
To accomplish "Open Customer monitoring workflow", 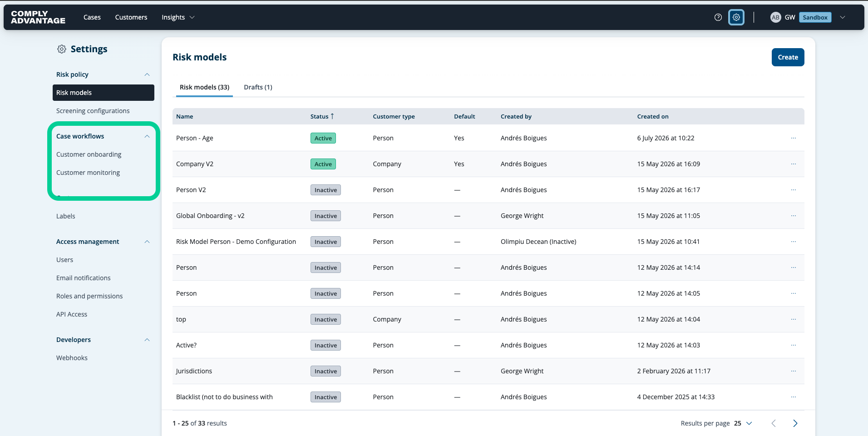I will [88, 173].
